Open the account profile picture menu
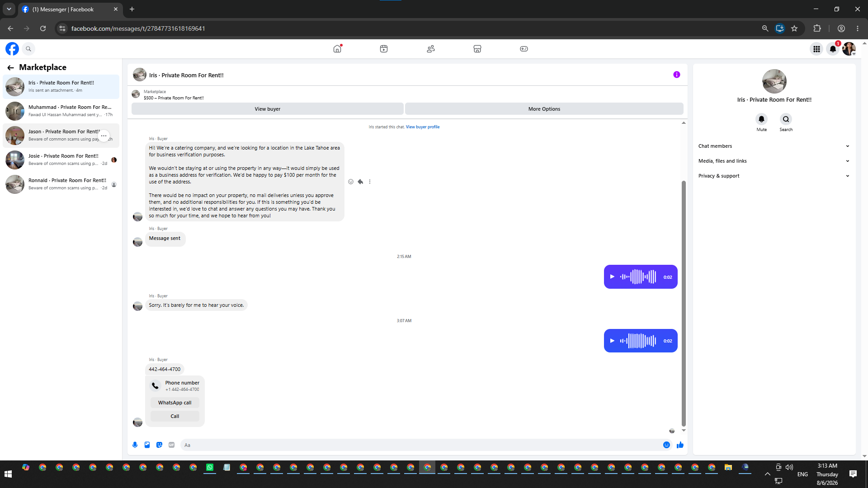The image size is (868, 488). [x=849, y=49]
